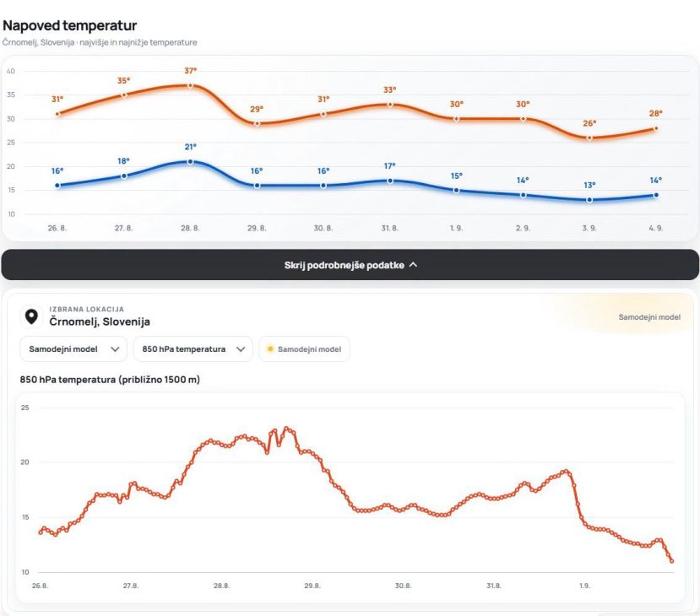
Task: Click the last data point of the 850 hPa curve
Action: 672,561
